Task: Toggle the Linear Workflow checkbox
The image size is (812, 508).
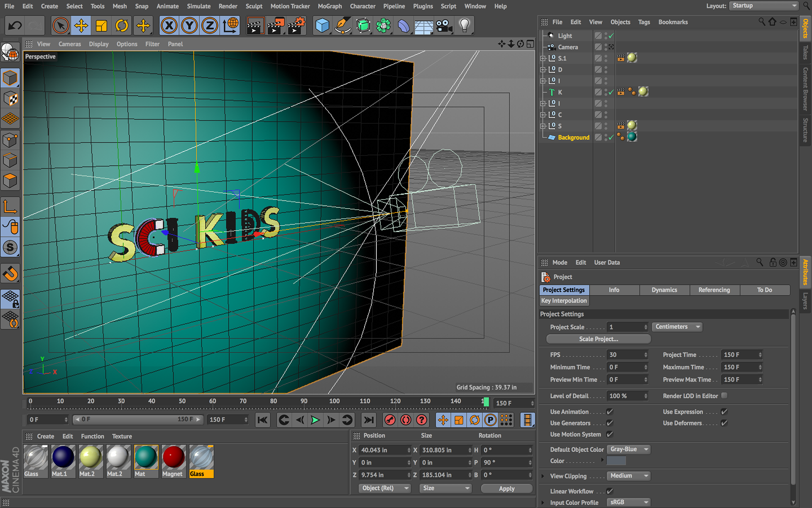Action: [x=609, y=491]
